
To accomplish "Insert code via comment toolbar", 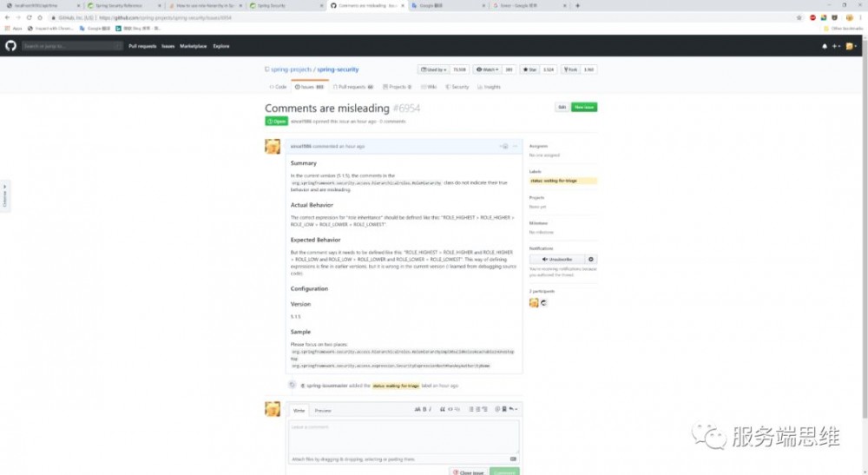I will tap(450, 409).
